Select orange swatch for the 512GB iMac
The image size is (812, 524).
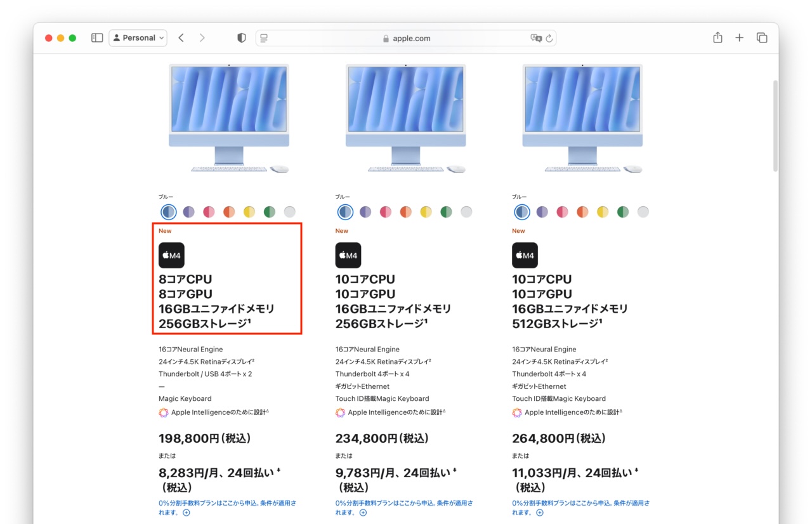click(x=582, y=212)
